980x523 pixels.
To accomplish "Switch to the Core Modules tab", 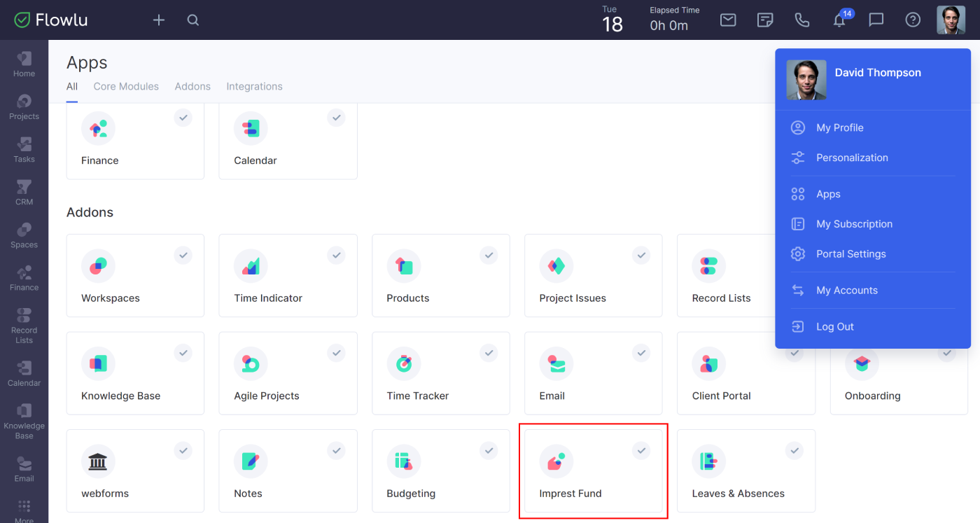I will tap(126, 87).
